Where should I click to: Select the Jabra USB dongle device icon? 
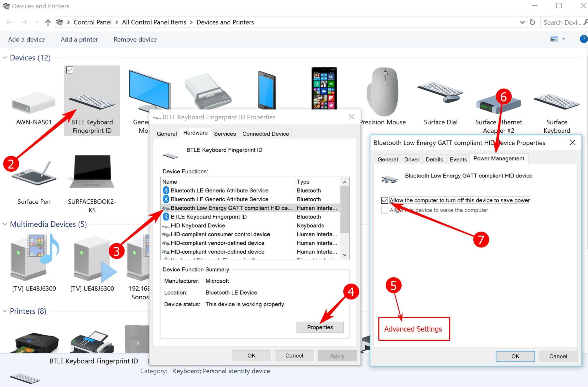208,91
